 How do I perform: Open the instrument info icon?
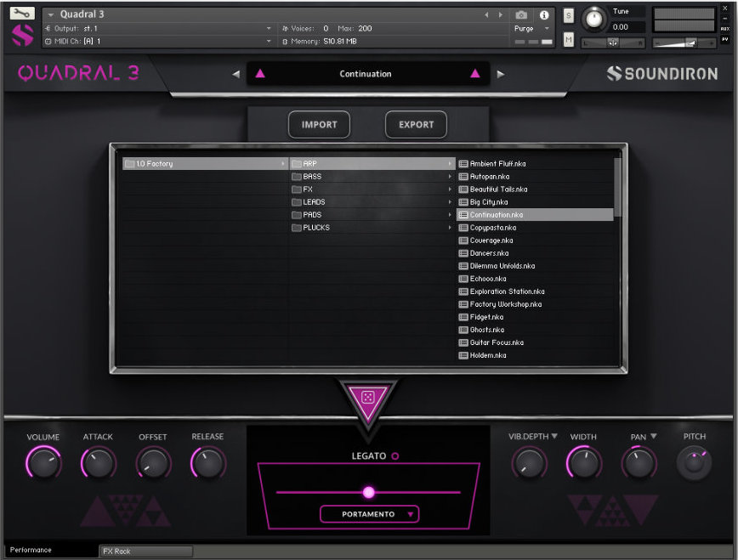544,14
